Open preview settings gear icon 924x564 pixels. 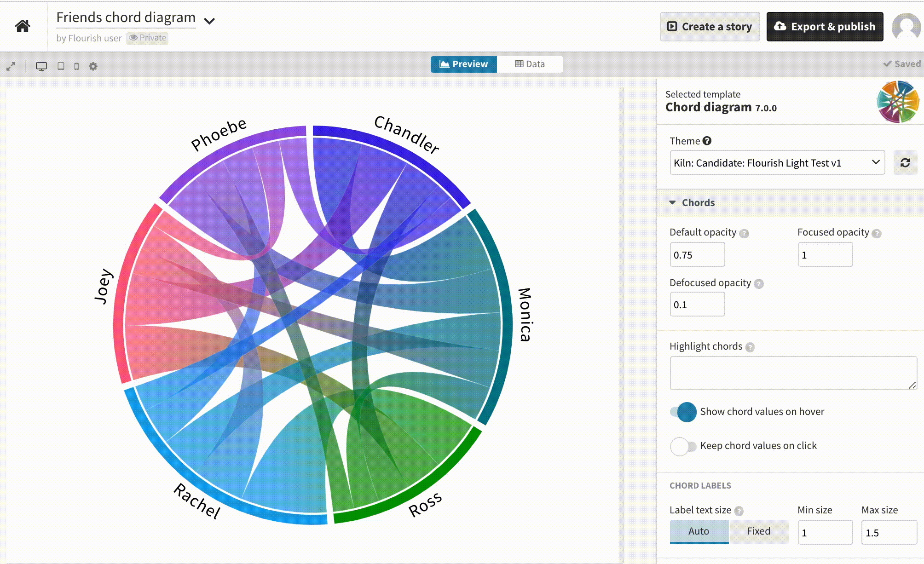pyautogui.click(x=93, y=66)
